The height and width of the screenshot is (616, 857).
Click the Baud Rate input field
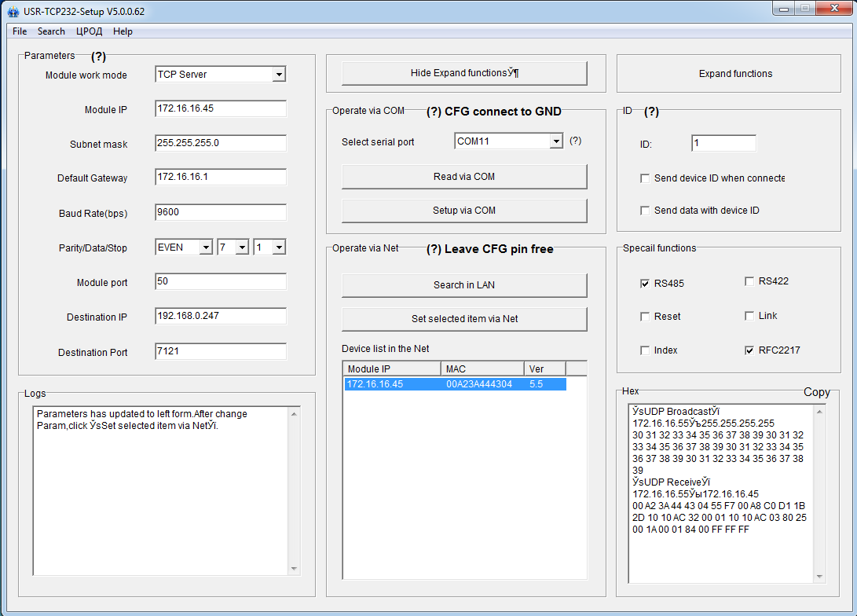220,212
